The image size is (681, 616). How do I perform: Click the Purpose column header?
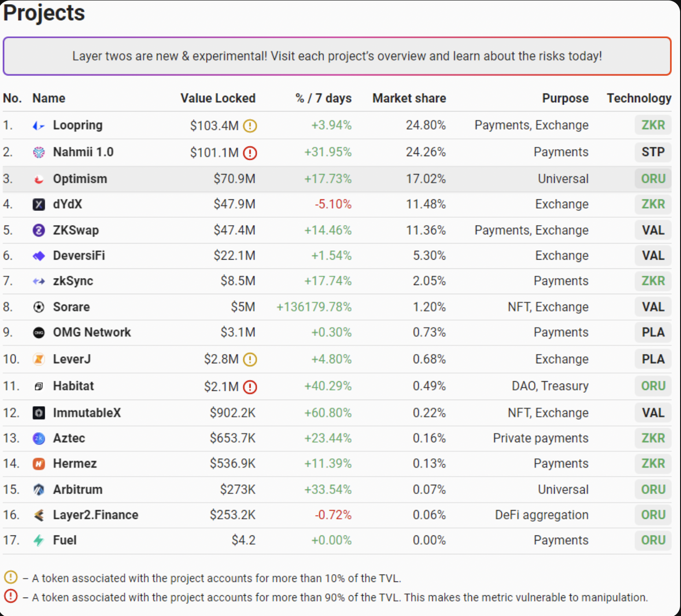(x=565, y=98)
